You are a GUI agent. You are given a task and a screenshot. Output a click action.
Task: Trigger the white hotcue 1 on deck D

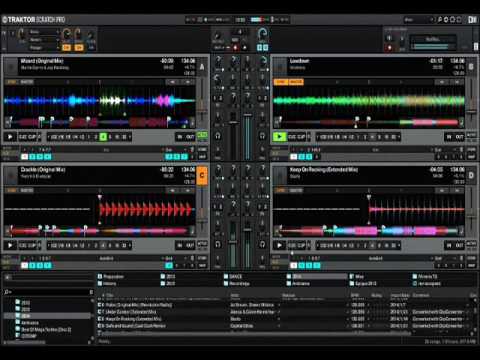[294, 265]
